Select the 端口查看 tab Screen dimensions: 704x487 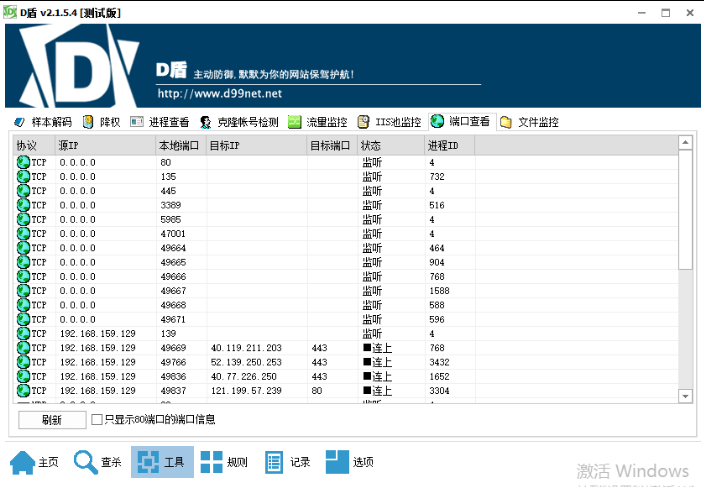[x=461, y=121]
